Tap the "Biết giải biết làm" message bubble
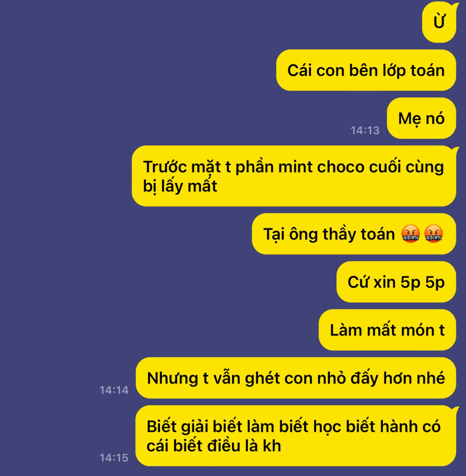The width and height of the screenshot is (466, 476). click(x=296, y=436)
